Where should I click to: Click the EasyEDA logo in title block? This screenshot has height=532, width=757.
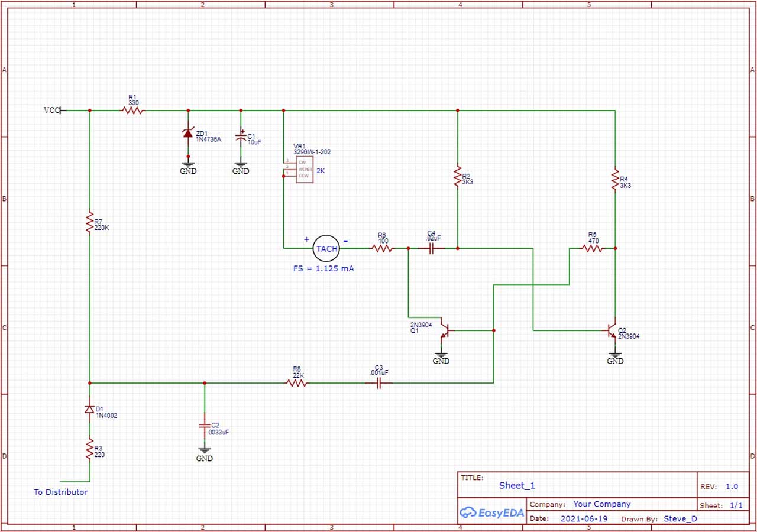pos(492,513)
